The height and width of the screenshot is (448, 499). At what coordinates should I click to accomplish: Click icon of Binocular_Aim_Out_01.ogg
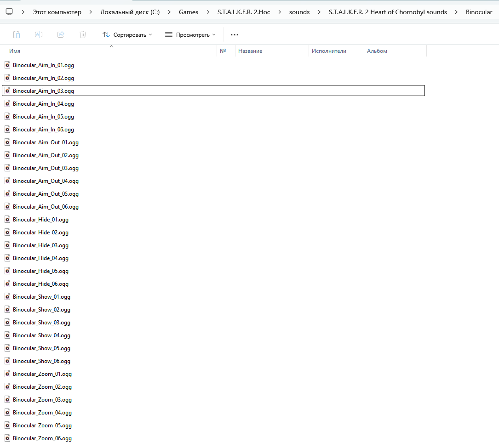click(x=7, y=142)
